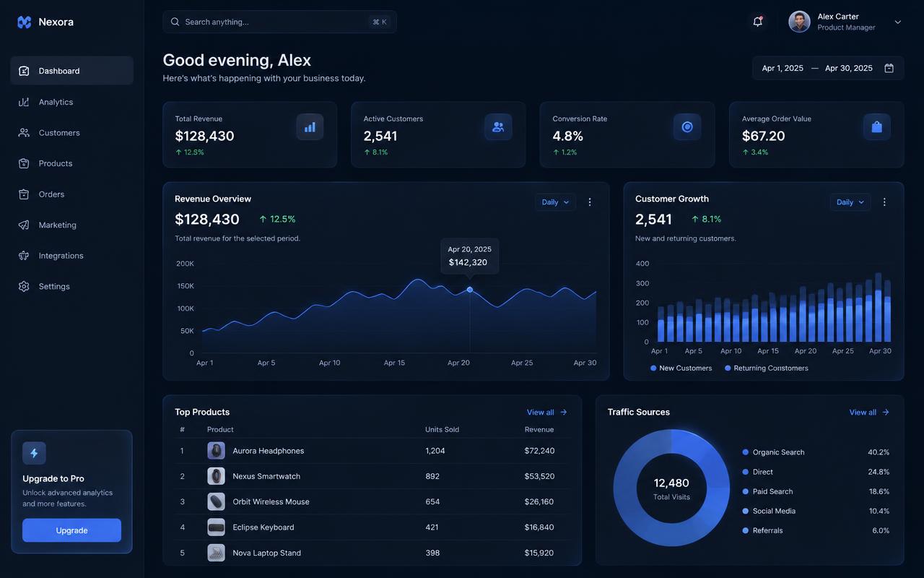The height and width of the screenshot is (578, 924).
Task: Click the search magnifier icon
Action: pos(175,22)
